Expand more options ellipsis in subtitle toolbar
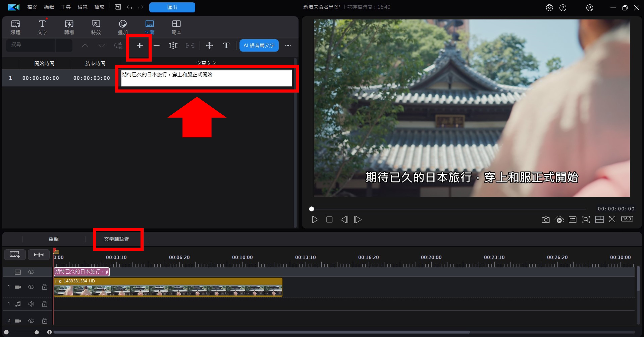644x337 pixels. click(x=288, y=45)
